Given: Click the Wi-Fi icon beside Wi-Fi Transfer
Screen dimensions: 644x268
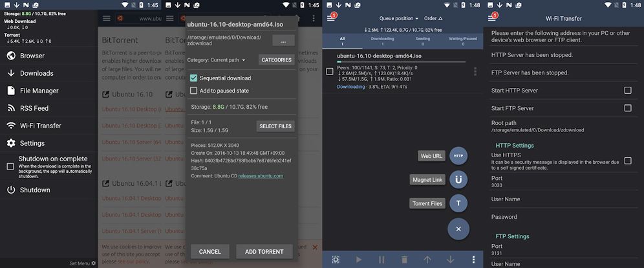Looking at the screenshot, I should [x=11, y=126].
